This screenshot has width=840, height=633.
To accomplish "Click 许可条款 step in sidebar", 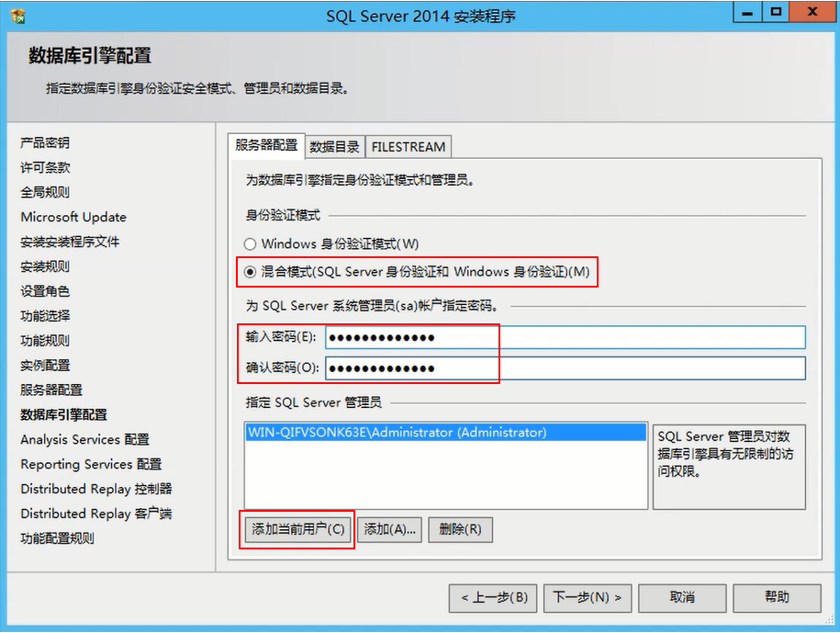I will 45,167.
